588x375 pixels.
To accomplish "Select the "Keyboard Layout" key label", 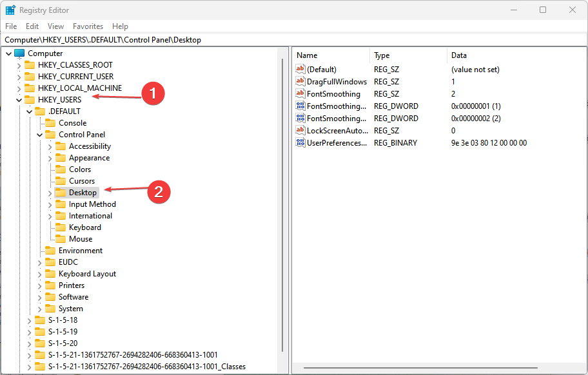I will (88, 274).
